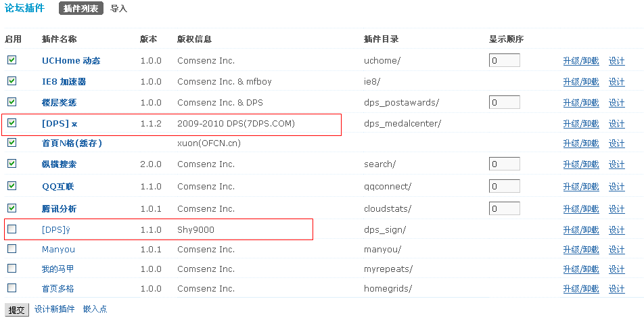Screen dimensions: 644x320
Task: Click the 提交 submit button
Action: (x=17, y=310)
